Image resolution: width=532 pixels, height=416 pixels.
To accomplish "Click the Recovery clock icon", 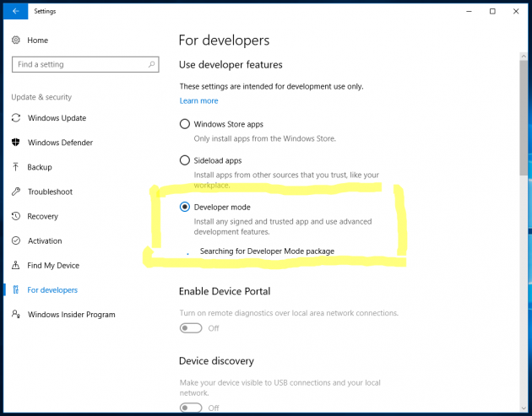I will pos(15,216).
